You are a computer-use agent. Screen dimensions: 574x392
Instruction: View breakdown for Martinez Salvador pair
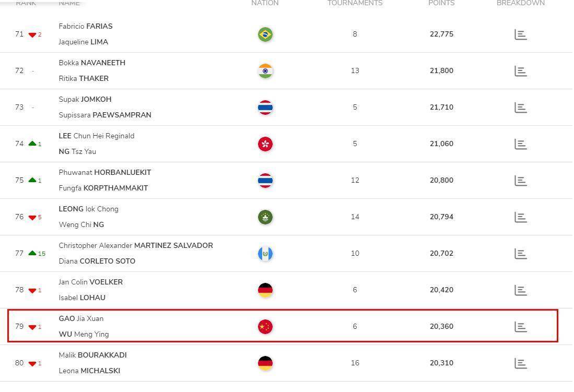click(521, 254)
